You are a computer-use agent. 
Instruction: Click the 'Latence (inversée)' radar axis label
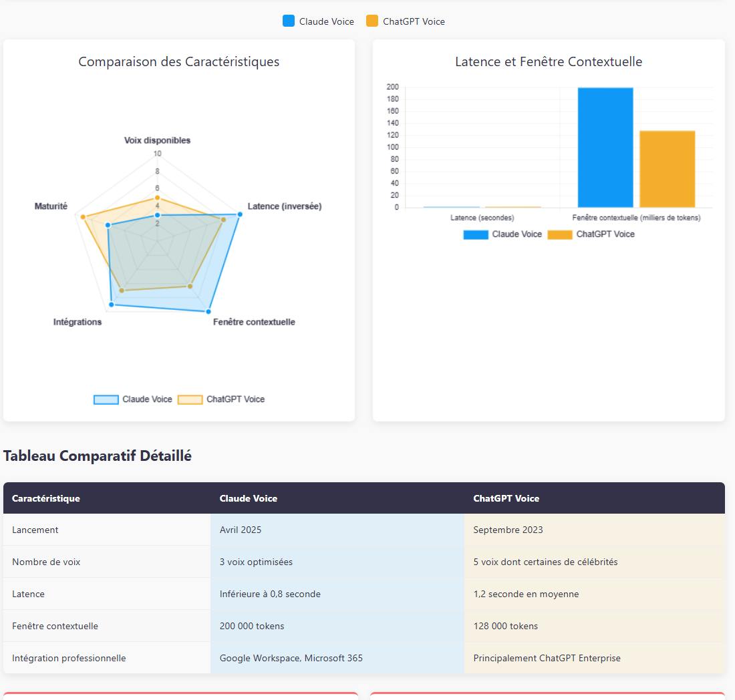[285, 206]
